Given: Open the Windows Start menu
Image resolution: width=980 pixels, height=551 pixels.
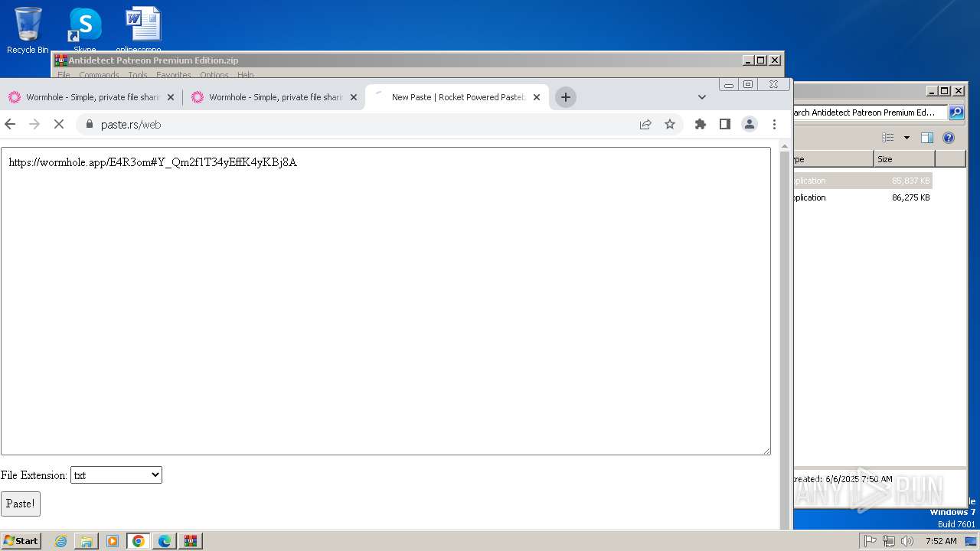Looking at the screenshot, I should 21,541.
